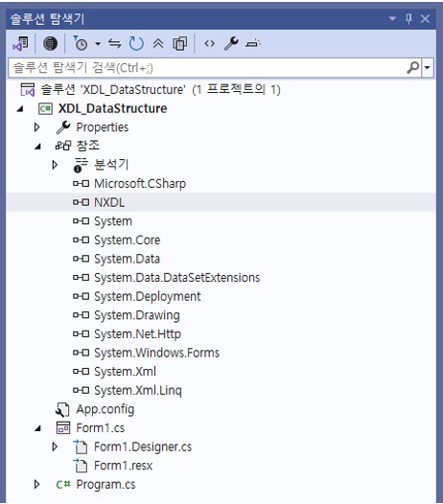443x504 pixels.
Task: Open the Pending Changes filter clock icon
Action: [81, 43]
